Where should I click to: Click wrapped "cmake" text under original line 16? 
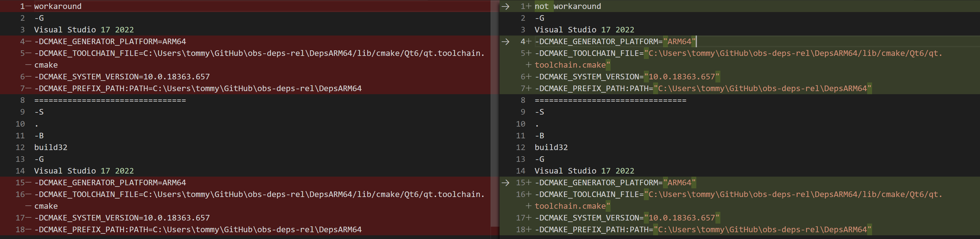click(x=46, y=206)
